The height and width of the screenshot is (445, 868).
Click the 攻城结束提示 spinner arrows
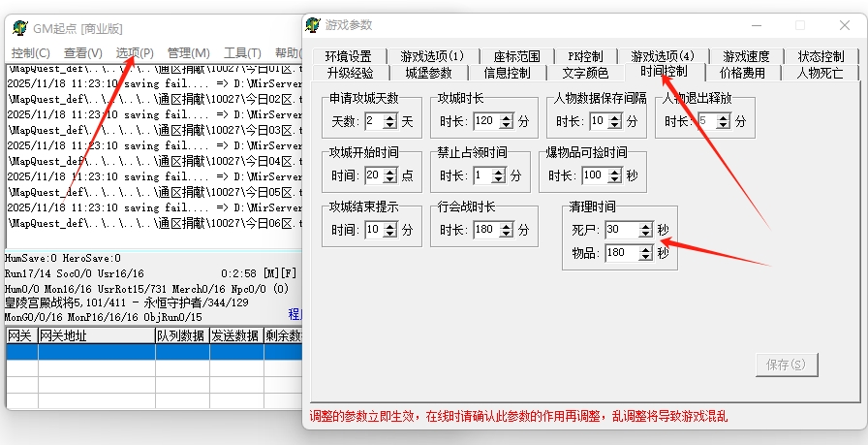coord(390,230)
